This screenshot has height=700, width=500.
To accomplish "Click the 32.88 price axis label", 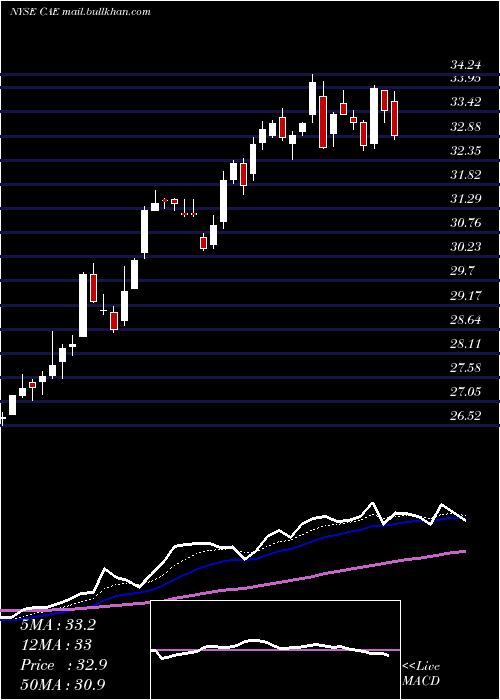I will (x=466, y=127).
